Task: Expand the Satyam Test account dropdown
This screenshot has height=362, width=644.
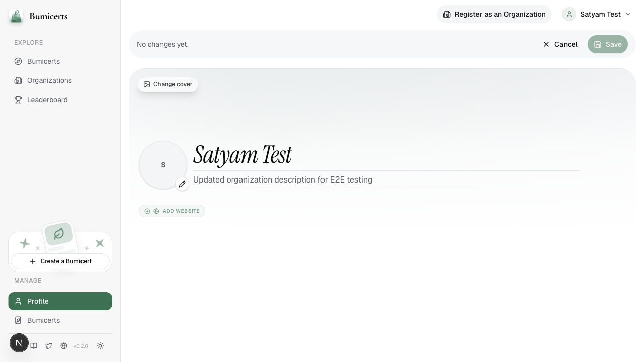Action: click(597, 14)
